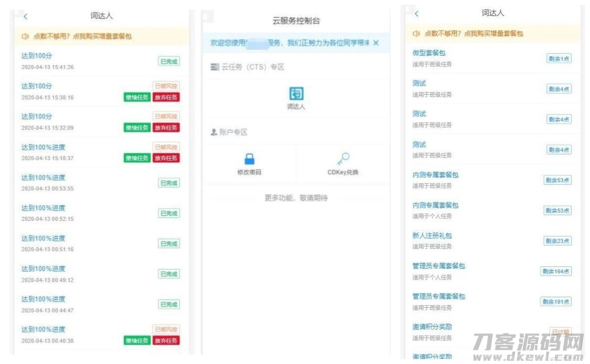Screen dimensions: 590x364
Task: Click the 云任务 (CTS) 专区 section icon
Action: [215, 67]
